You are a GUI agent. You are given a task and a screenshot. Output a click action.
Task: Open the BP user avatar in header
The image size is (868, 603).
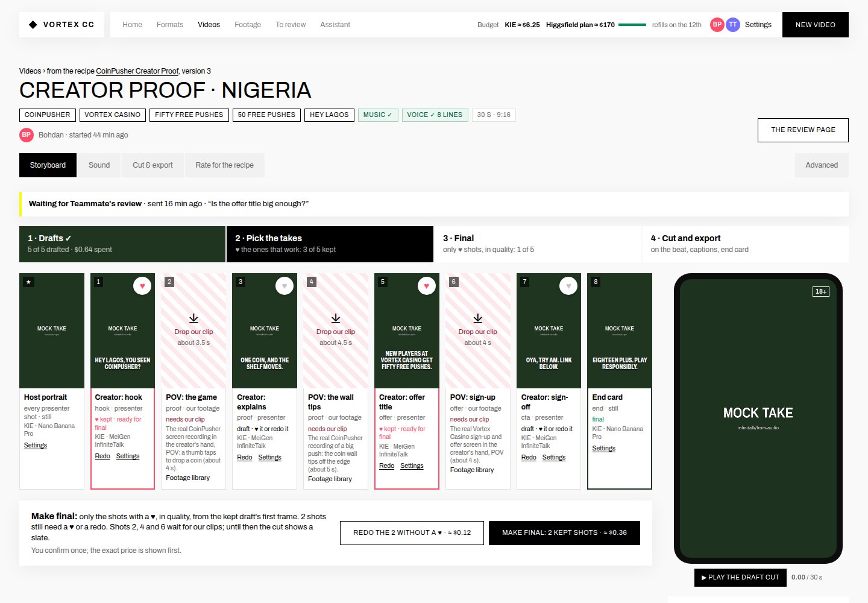[x=717, y=25]
